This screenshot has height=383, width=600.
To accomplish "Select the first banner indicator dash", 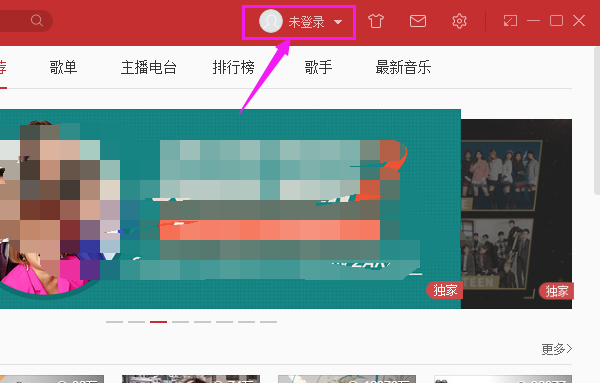I will click(114, 322).
